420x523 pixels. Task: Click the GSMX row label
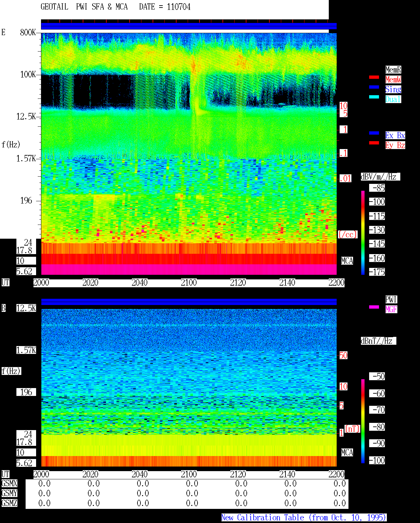pyautogui.click(x=9, y=484)
